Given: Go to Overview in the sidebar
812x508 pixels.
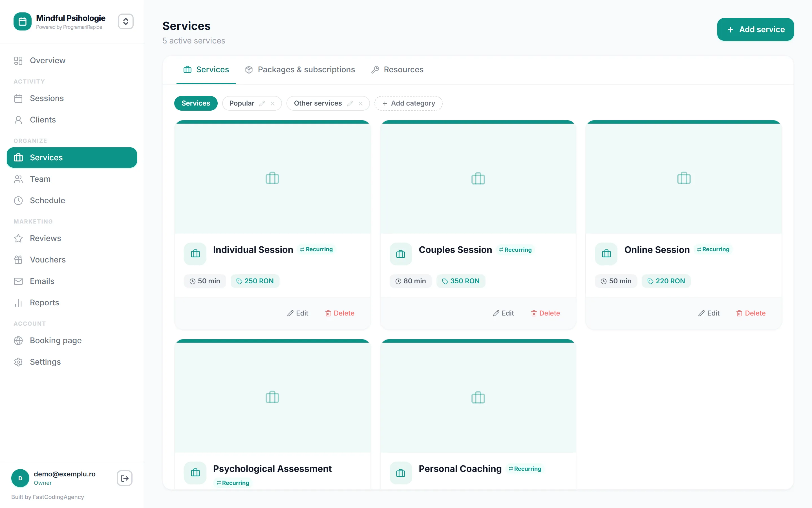Looking at the screenshot, I should click(x=72, y=60).
